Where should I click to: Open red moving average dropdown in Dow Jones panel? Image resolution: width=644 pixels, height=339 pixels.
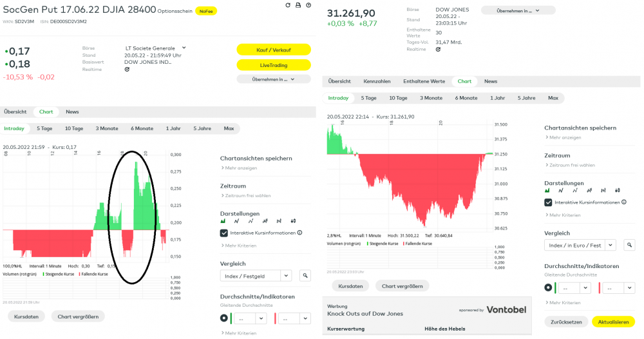pyautogui.click(x=619, y=288)
